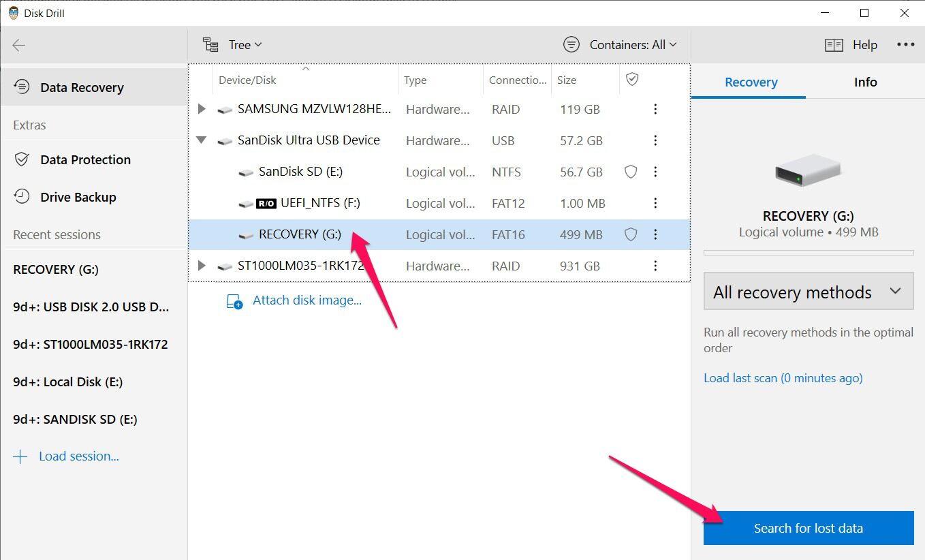
Task: Open options menu for RECOVERY (G:) row
Action: 655,234
